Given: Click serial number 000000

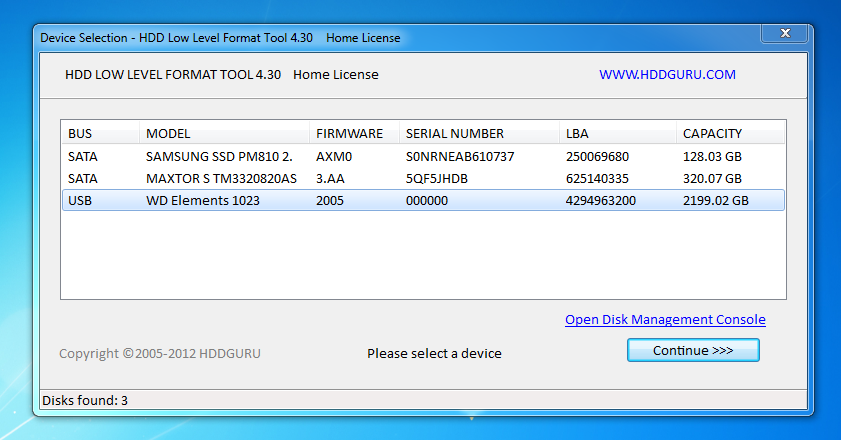Looking at the screenshot, I should [426, 201].
